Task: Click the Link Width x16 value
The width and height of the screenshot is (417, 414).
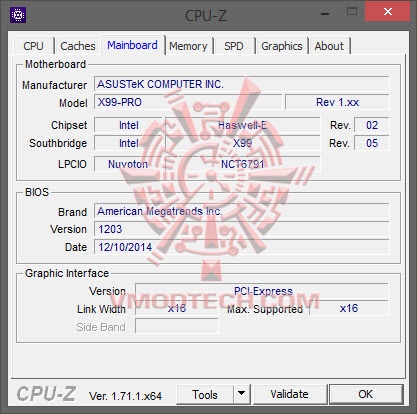Action: (177, 308)
